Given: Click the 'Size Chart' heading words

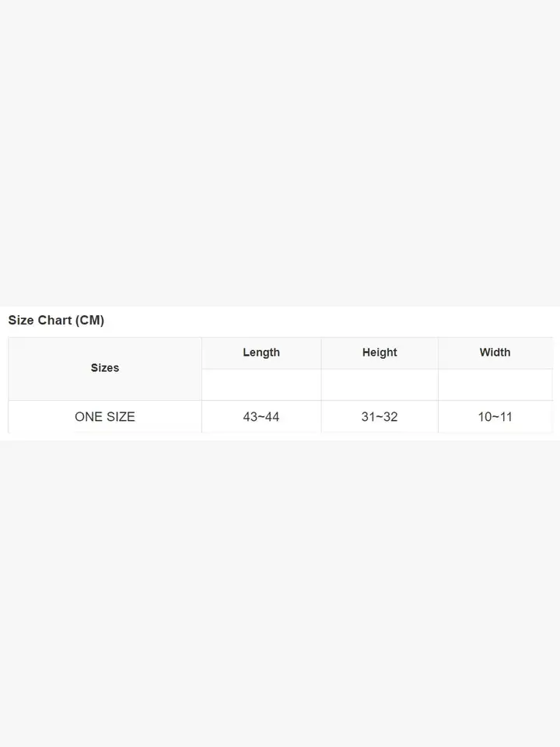Looking at the screenshot, I should click(x=40, y=321).
